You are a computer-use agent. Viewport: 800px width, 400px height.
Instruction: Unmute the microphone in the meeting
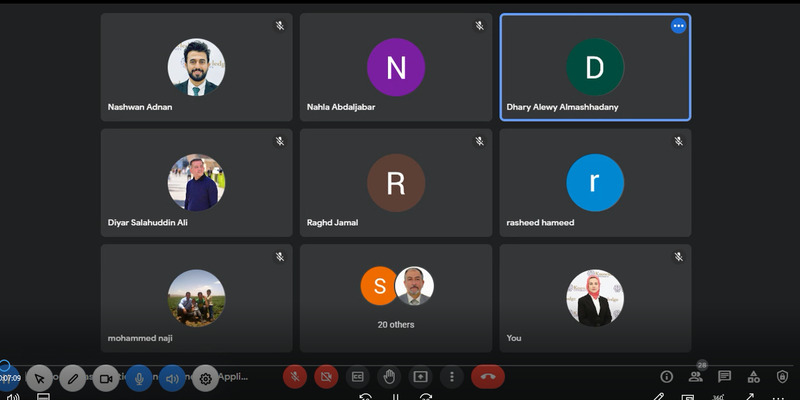[295, 377]
